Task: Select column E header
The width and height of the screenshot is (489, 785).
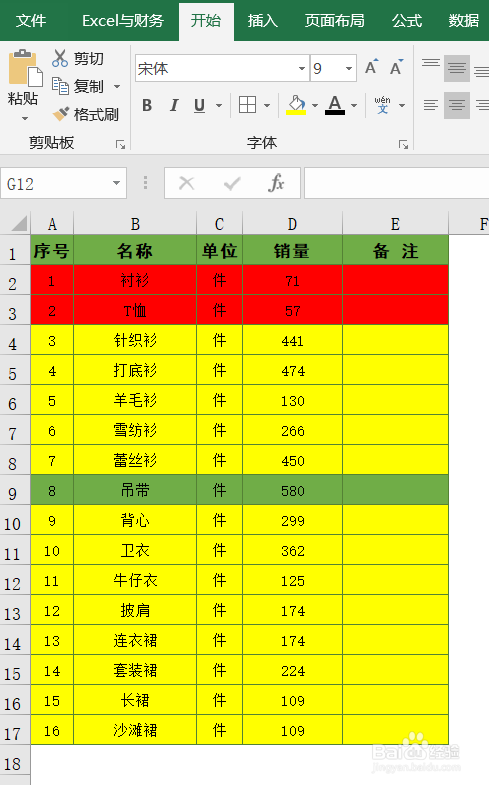Action: [x=395, y=224]
